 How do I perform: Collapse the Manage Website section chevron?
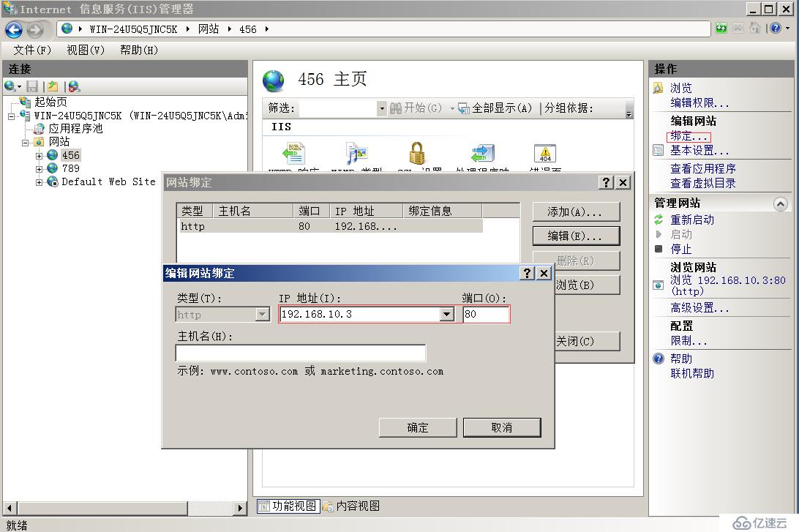coord(780,204)
